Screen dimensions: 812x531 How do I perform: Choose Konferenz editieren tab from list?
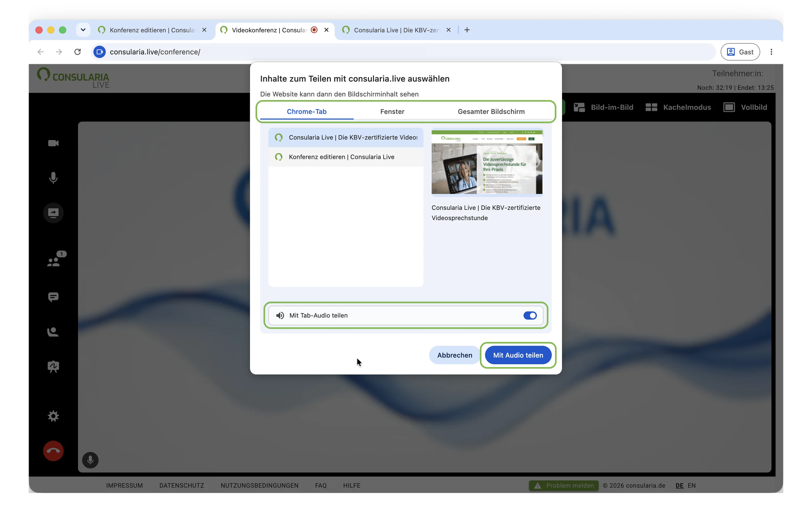point(346,157)
